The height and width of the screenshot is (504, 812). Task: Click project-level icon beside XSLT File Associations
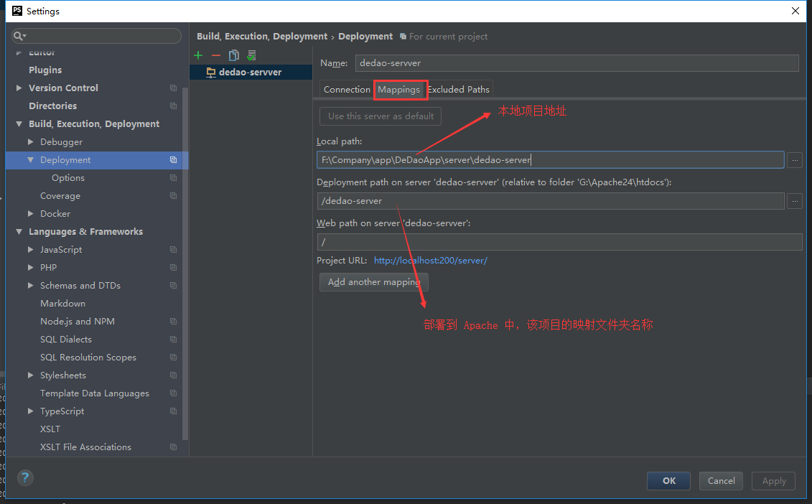[174, 447]
